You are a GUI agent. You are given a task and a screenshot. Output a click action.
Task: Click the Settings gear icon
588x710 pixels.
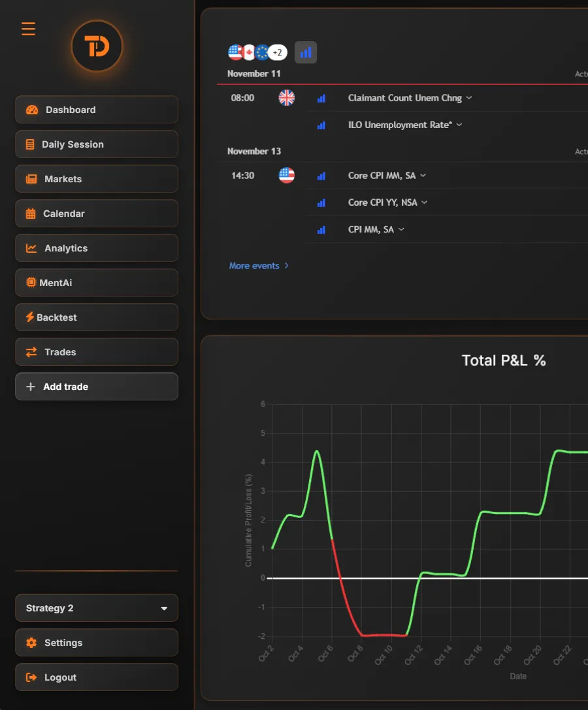pyautogui.click(x=31, y=643)
